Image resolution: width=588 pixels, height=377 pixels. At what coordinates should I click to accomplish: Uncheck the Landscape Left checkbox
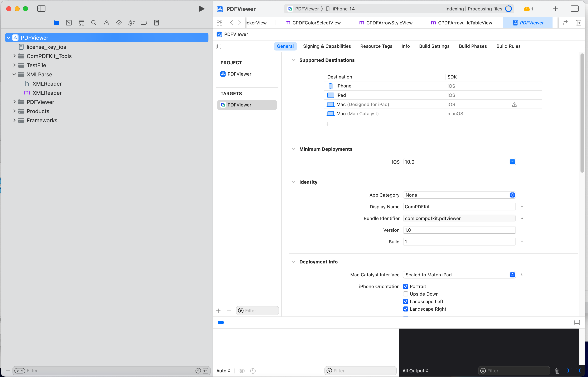pyautogui.click(x=405, y=302)
